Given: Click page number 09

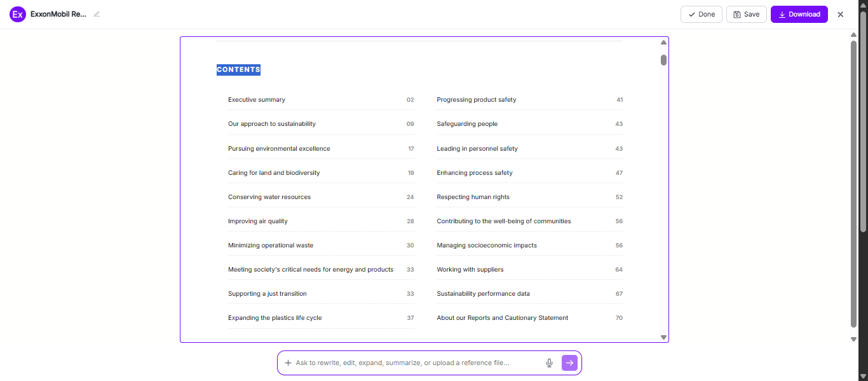Looking at the screenshot, I should click(x=410, y=124).
